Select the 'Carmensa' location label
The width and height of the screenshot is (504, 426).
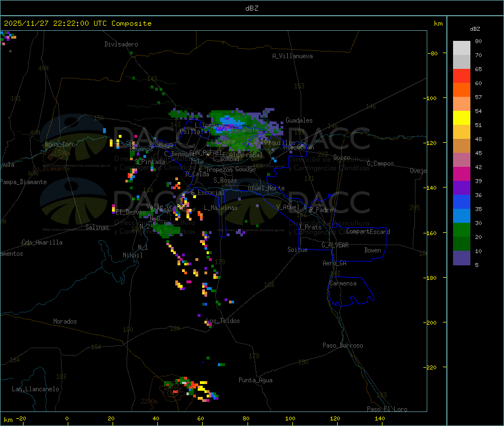pyautogui.click(x=343, y=283)
